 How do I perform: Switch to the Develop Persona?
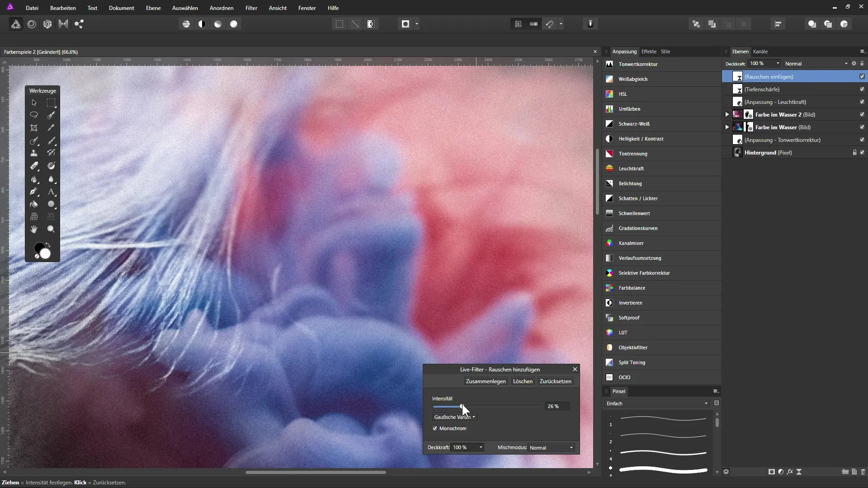tap(47, 24)
